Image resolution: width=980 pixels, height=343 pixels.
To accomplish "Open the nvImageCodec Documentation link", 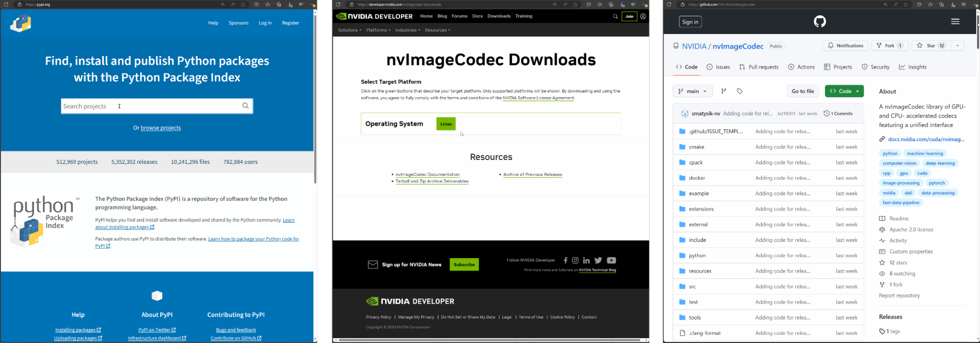I will [427, 174].
